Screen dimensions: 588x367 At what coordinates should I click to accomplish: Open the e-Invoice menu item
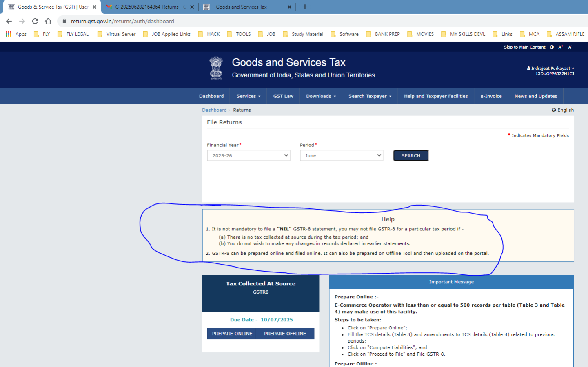click(x=491, y=96)
